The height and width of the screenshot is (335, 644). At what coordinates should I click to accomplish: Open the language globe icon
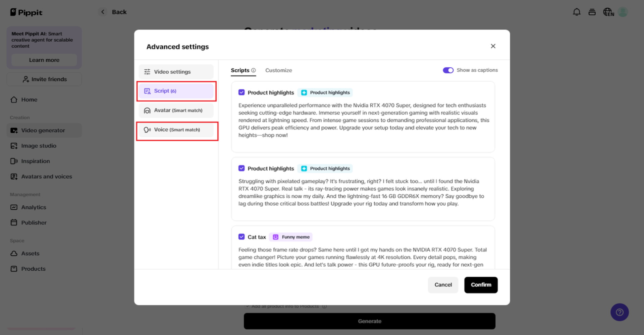608,12
